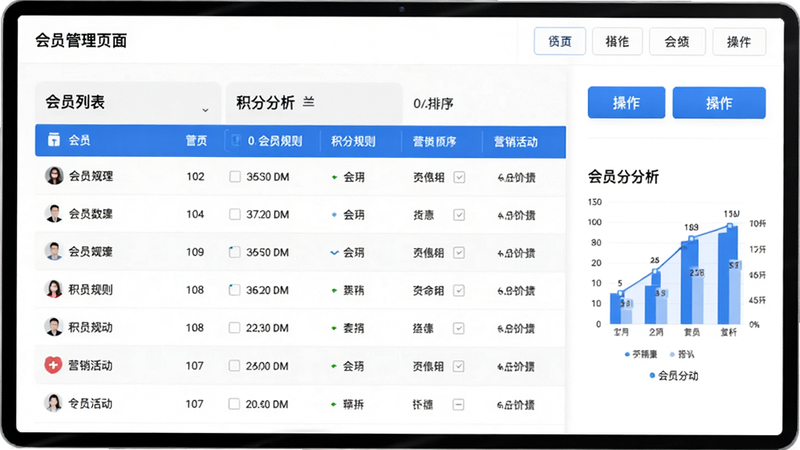The height and width of the screenshot is (450, 800).
Task: Open the avatar of member row 104
Action: click(54, 213)
